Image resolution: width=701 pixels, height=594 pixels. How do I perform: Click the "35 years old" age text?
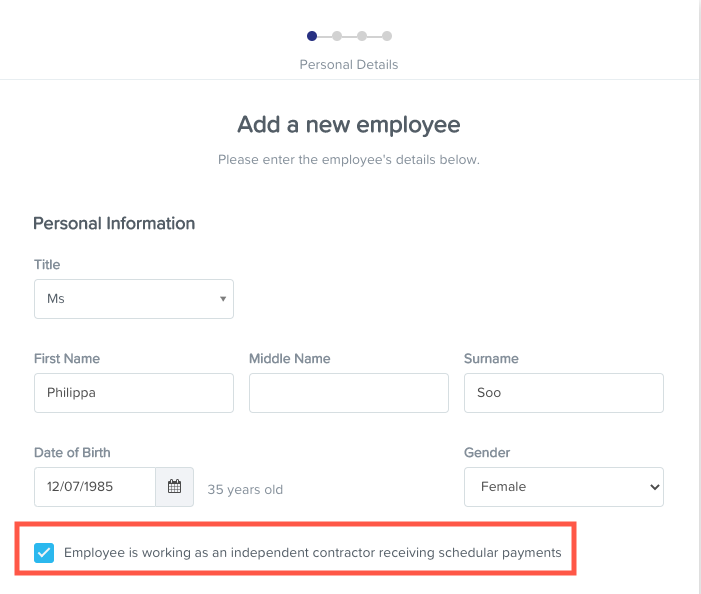(245, 490)
